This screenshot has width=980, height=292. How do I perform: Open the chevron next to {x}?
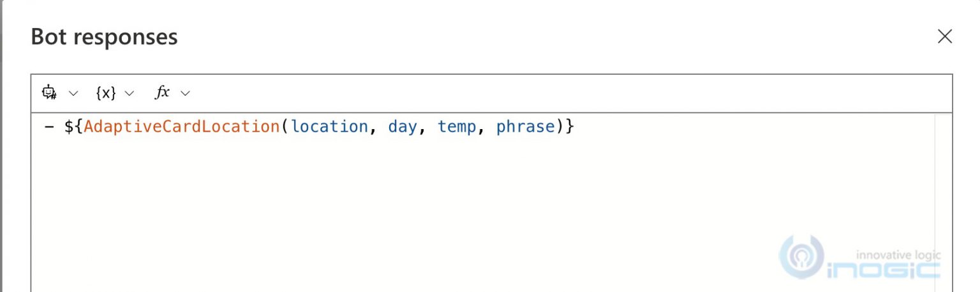pyautogui.click(x=130, y=93)
